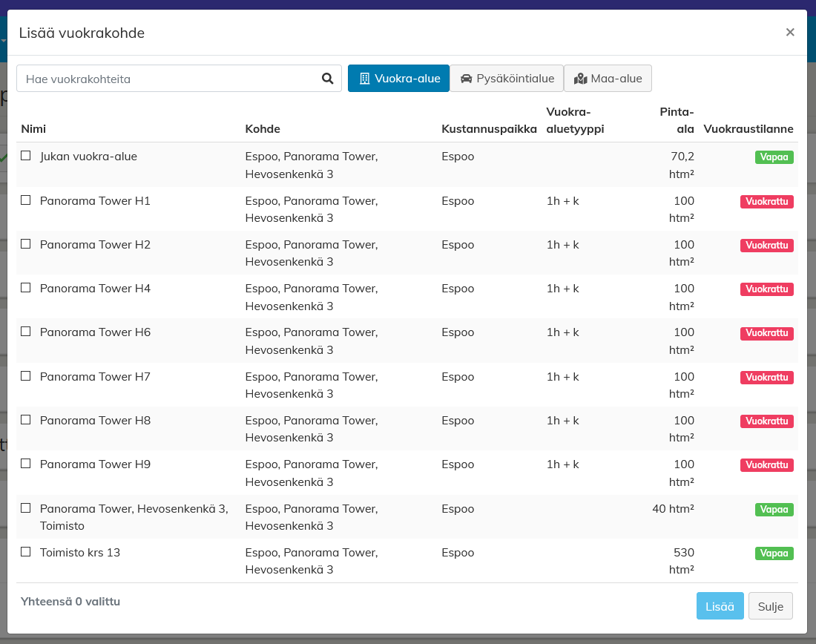The image size is (816, 644).
Task: Select the Panorama Tower H1 checkbox
Action: (x=26, y=200)
